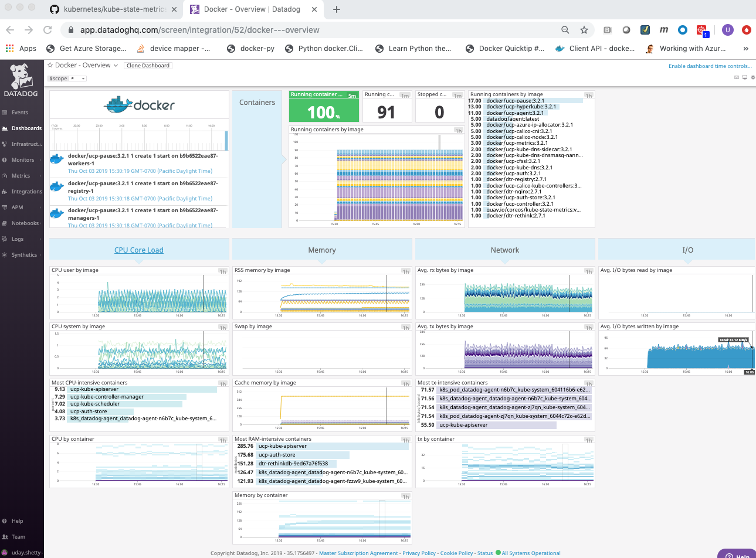This screenshot has width=756, height=558.
Task: Open Events from the sidebar
Action: point(19,113)
